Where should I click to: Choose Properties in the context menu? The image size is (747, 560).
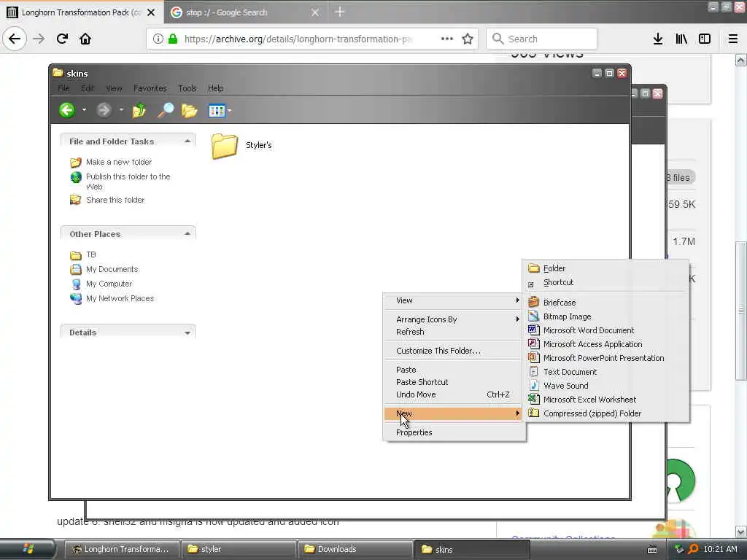click(x=454, y=432)
